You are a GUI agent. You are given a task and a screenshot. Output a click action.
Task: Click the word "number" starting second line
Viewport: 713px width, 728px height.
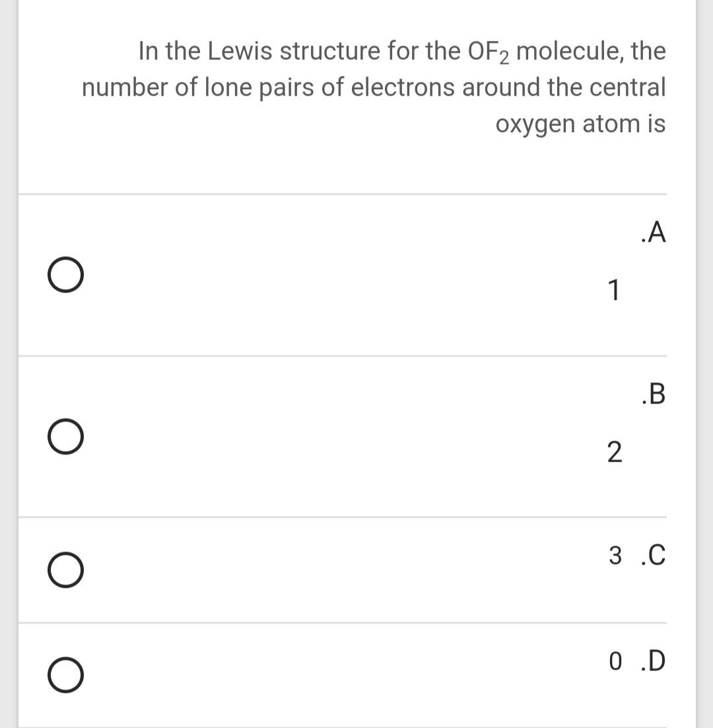coord(122,88)
